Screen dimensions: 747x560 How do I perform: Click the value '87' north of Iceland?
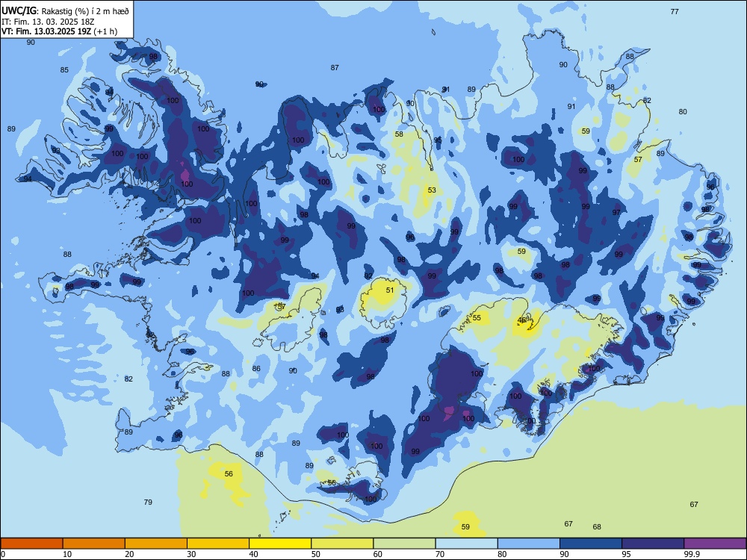pyautogui.click(x=335, y=68)
